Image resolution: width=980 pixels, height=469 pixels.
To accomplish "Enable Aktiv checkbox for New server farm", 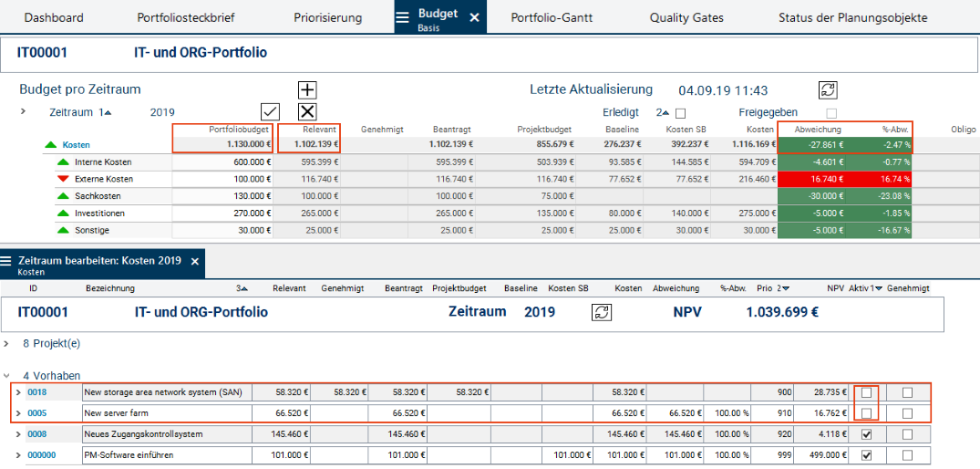I will click(867, 413).
